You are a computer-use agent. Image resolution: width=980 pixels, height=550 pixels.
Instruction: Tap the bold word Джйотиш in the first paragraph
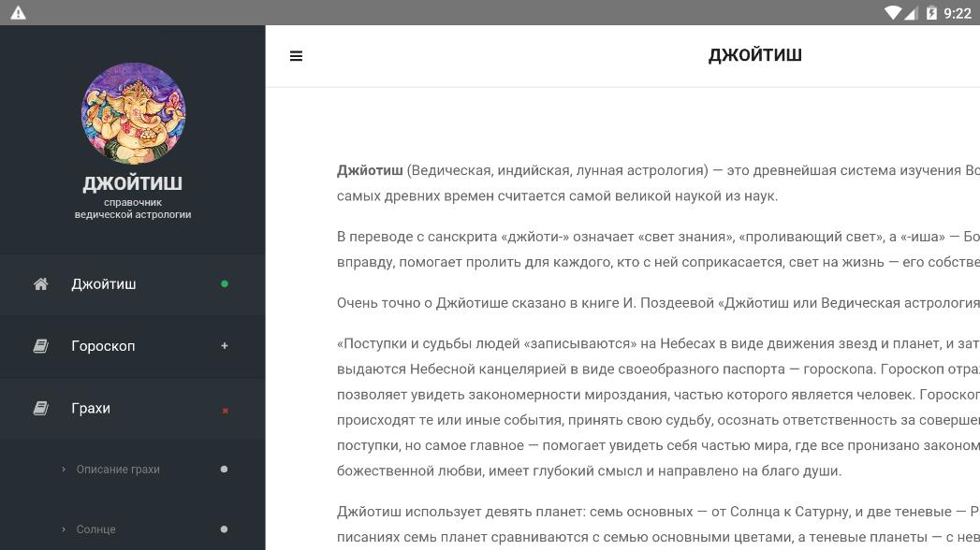tap(370, 170)
